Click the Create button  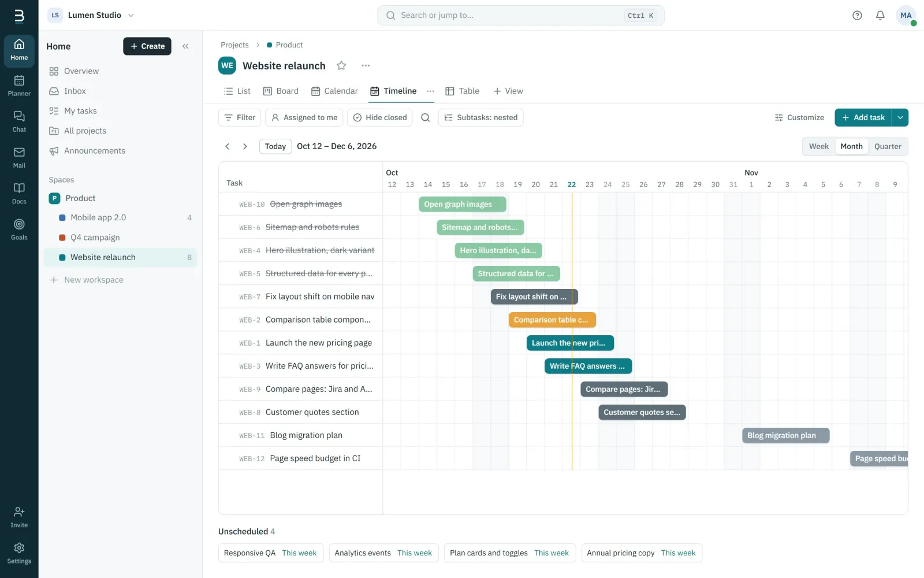pyautogui.click(x=147, y=46)
